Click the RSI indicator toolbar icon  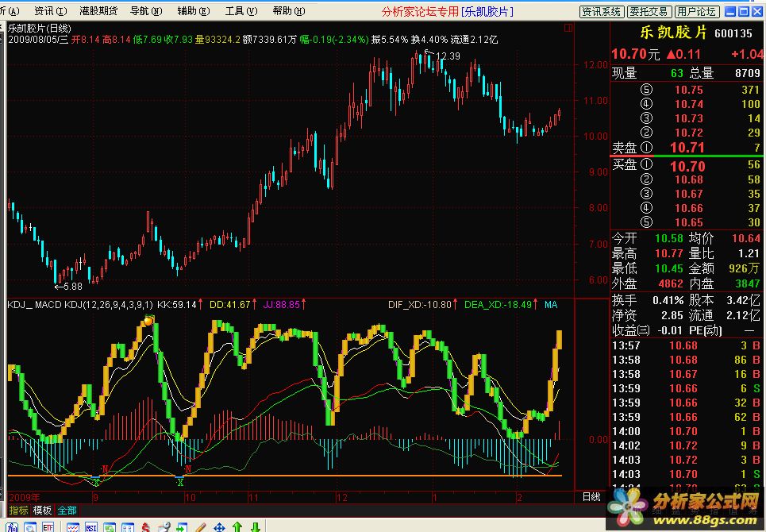[90, 527]
